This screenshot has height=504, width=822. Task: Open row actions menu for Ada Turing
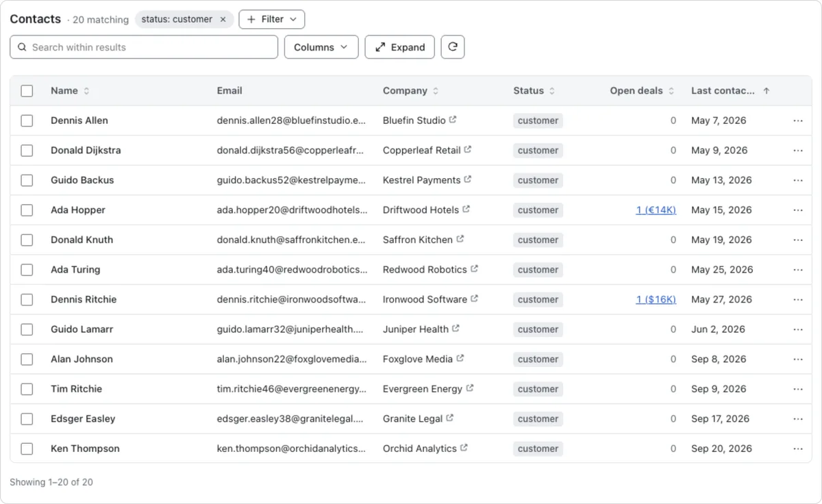pos(798,270)
